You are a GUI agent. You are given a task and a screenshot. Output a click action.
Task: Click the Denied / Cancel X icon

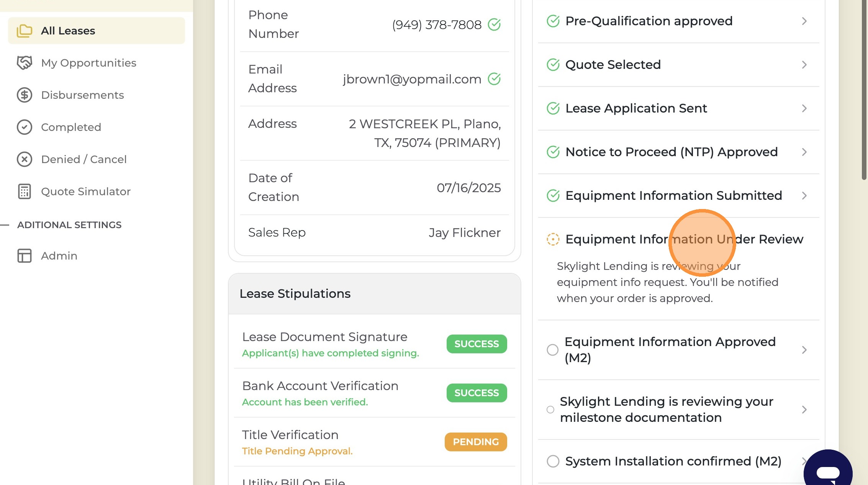[x=25, y=159]
